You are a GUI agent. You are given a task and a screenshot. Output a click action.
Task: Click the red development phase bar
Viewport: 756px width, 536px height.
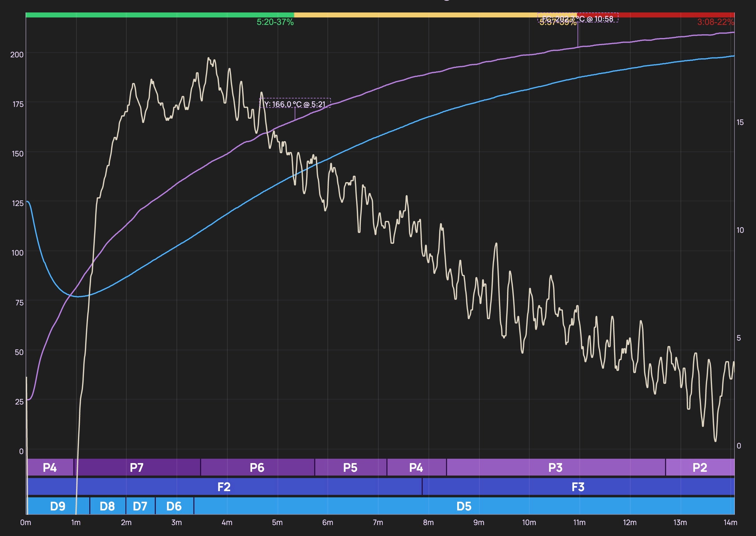click(x=656, y=15)
